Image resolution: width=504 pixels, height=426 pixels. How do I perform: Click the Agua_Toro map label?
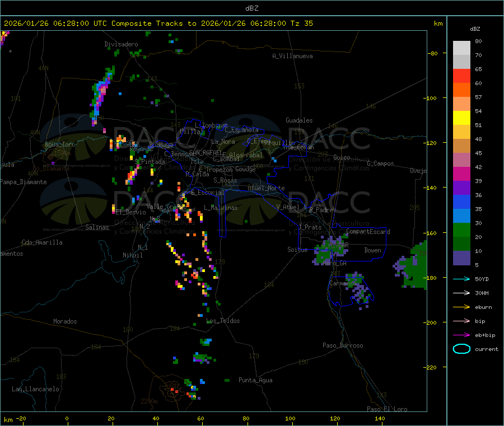click(60, 144)
